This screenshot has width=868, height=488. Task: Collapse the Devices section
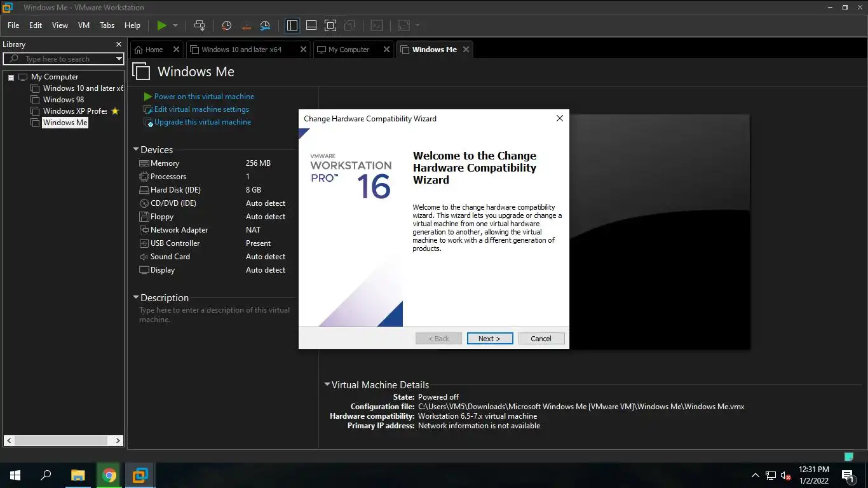pyautogui.click(x=135, y=150)
